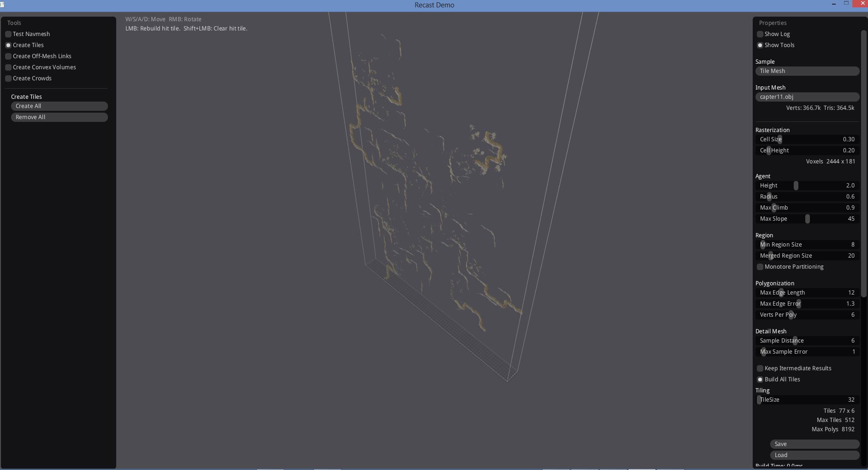
Task: Open the capter11.obj input mesh selector
Action: point(807,97)
